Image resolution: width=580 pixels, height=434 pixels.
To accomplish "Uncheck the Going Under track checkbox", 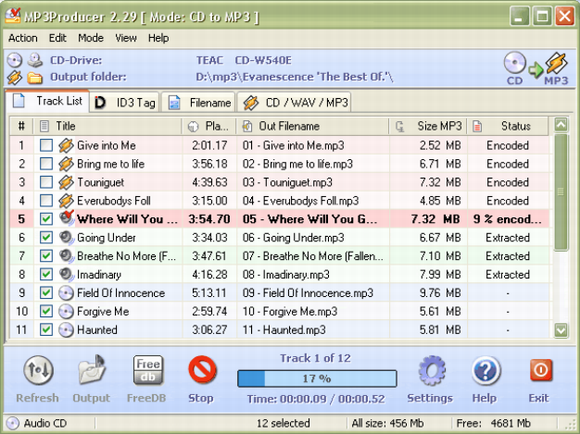I will pyautogui.click(x=46, y=238).
